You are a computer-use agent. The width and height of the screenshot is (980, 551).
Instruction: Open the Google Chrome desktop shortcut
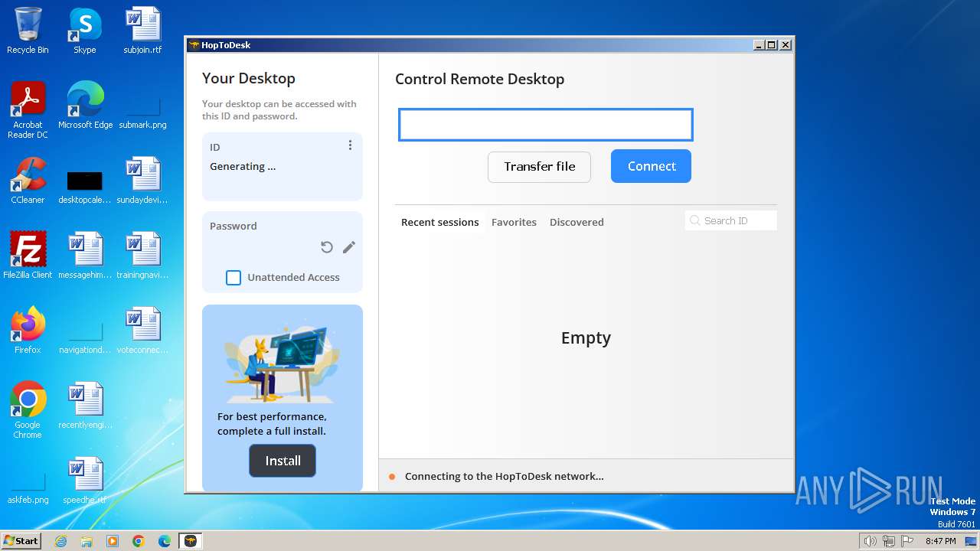(28, 410)
